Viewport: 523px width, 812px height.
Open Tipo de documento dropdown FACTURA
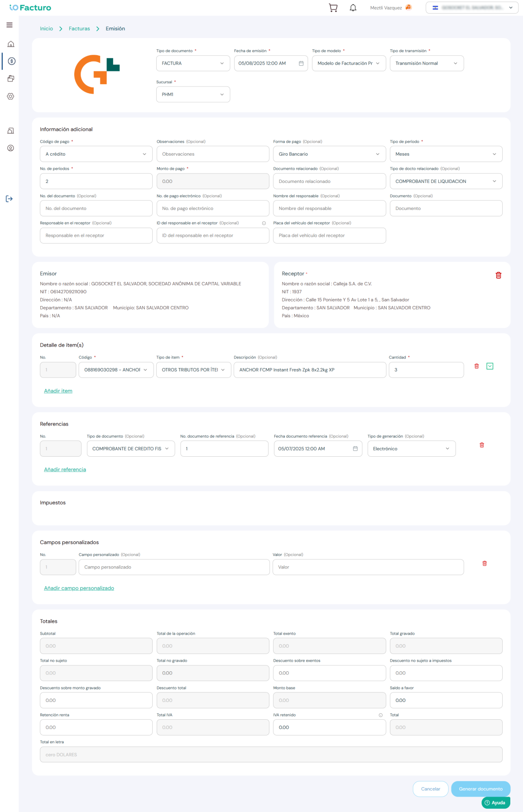tap(193, 63)
